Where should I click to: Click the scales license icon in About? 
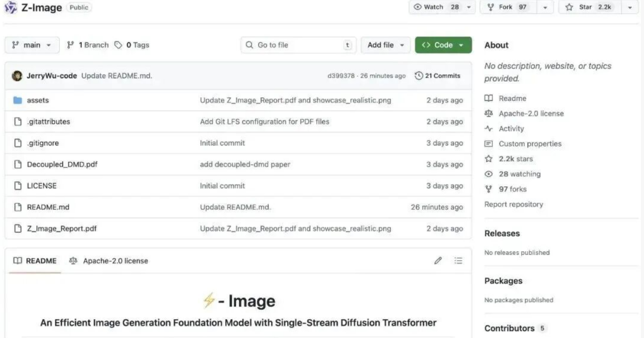click(489, 113)
